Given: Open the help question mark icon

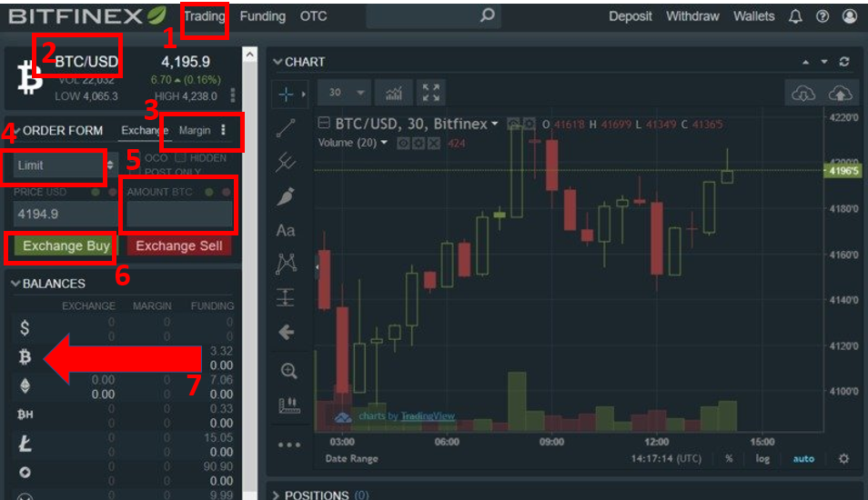Looking at the screenshot, I should (x=823, y=16).
